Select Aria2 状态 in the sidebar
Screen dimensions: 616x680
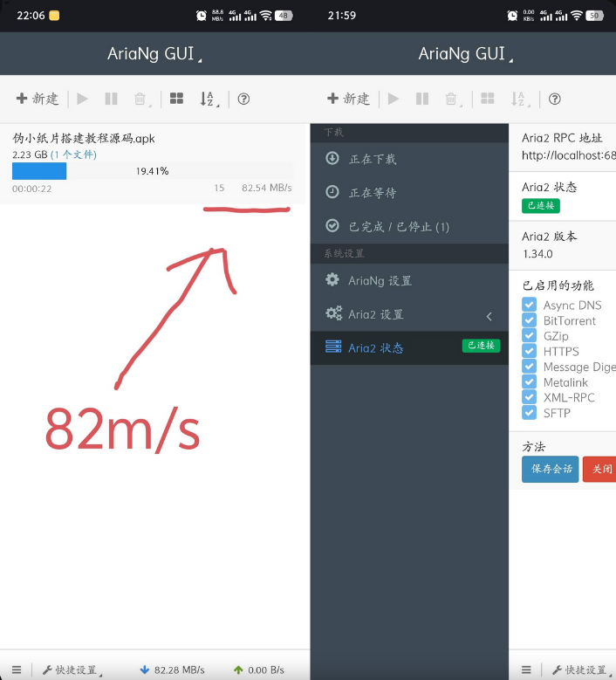[x=409, y=347]
